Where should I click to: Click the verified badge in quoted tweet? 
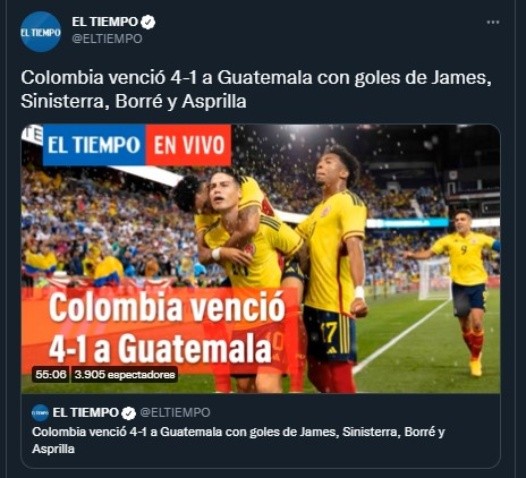coord(128,413)
